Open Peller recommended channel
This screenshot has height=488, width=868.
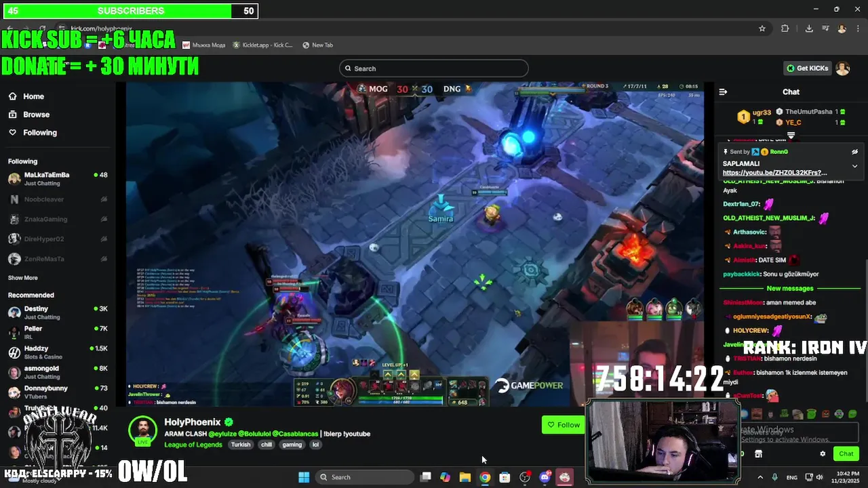(58, 332)
